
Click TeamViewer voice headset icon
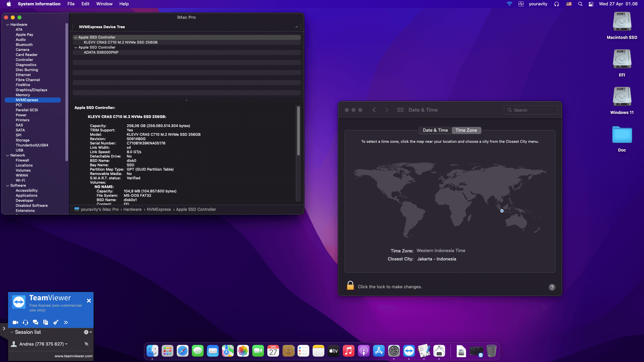25,322
